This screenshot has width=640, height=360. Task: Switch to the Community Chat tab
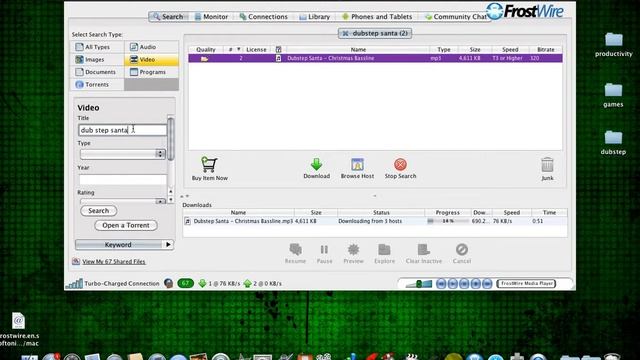click(x=456, y=17)
